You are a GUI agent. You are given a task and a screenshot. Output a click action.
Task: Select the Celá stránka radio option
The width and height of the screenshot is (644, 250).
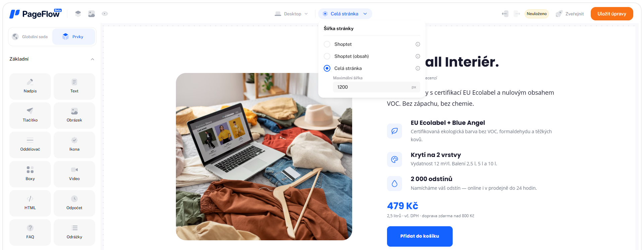point(327,68)
